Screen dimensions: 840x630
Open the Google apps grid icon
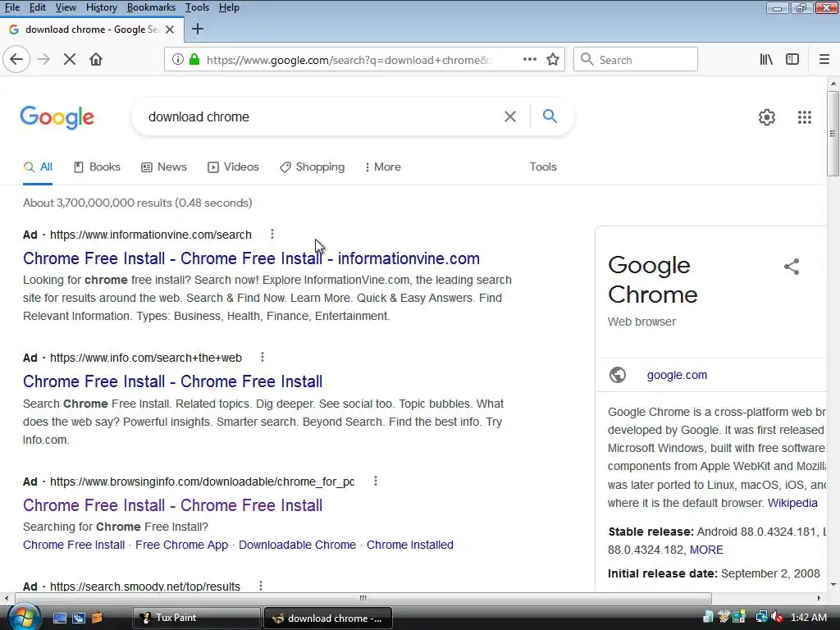pyautogui.click(x=804, y=117)
